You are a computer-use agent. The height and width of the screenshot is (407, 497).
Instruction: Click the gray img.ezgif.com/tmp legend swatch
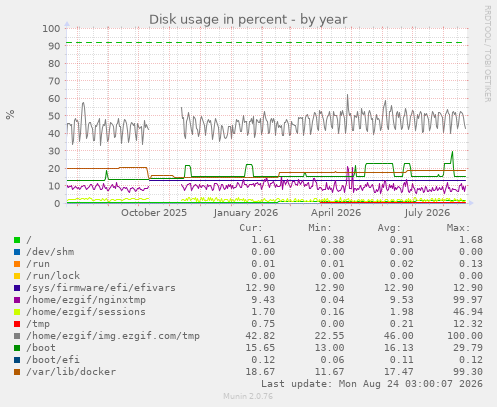tap(17, 336)
